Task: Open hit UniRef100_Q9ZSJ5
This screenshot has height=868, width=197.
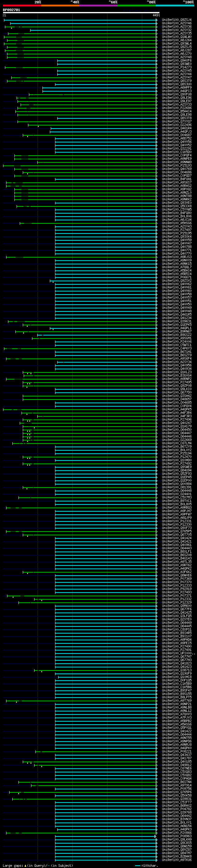Action: coord(177,47)
